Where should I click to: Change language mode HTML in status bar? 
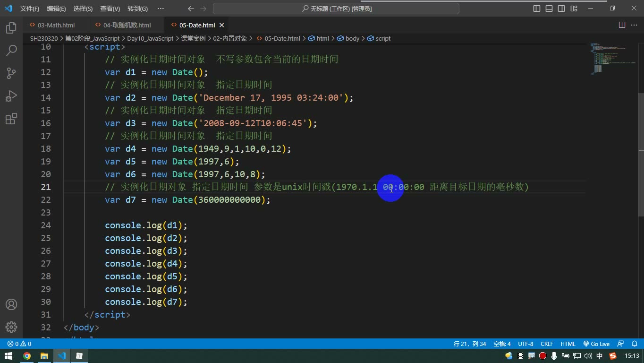568,344
